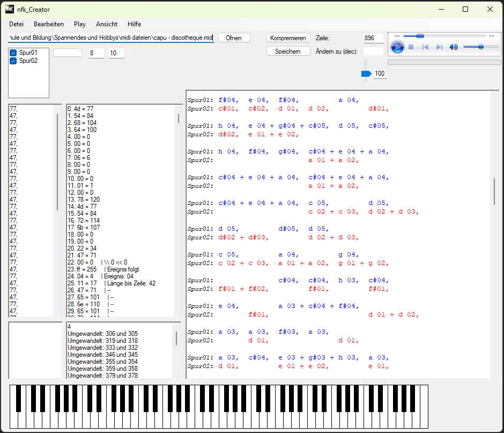Viewport: 504px width, 433px height.
Task: Click the fast-forward arrows above seek bar
Action: [492, 36]
